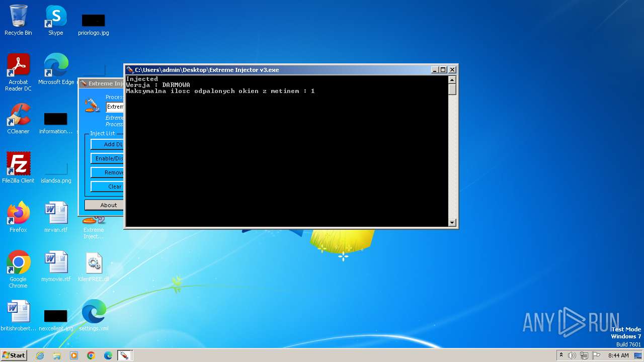Viewport: 644px width, 362px height.
Task: Click the Extreme Injector wizard icon
Action: coord(92,105)
